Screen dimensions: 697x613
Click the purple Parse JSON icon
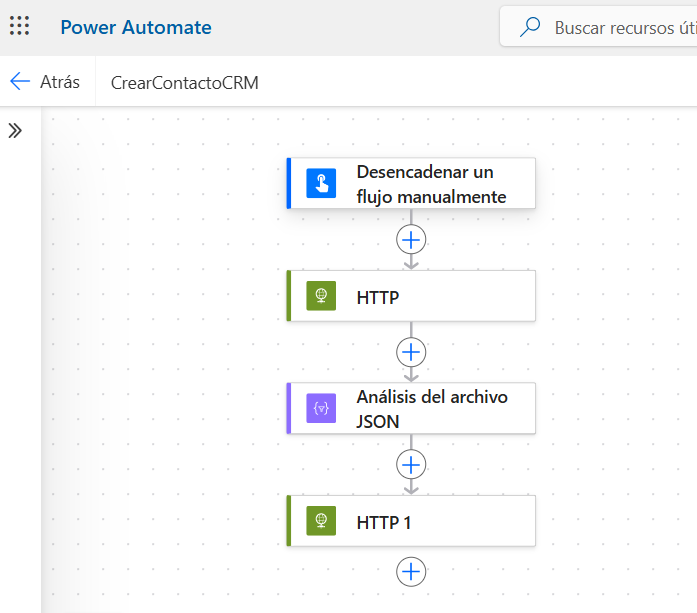[321, 408]
